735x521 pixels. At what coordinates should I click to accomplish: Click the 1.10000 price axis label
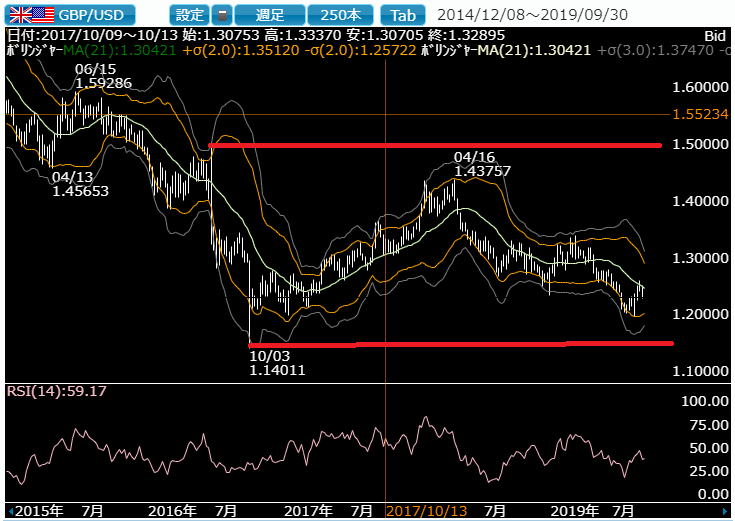tap(700, 371)
